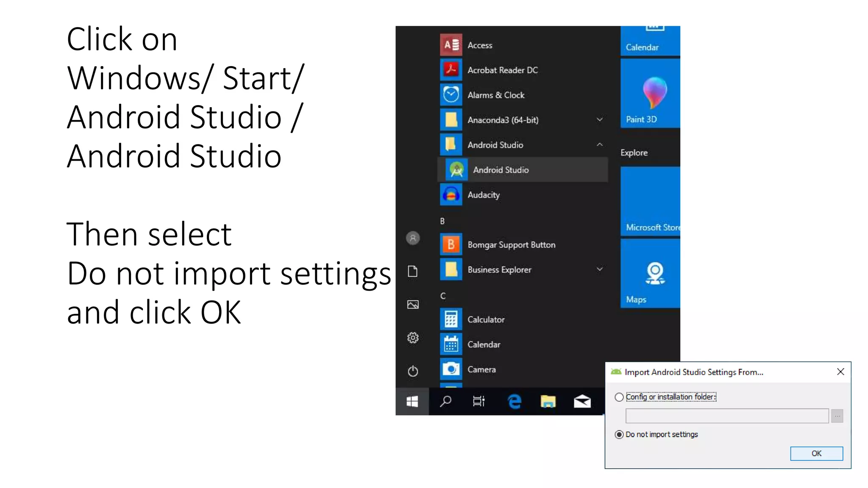
Task: Click the Windows Start button
Action: 412,401
